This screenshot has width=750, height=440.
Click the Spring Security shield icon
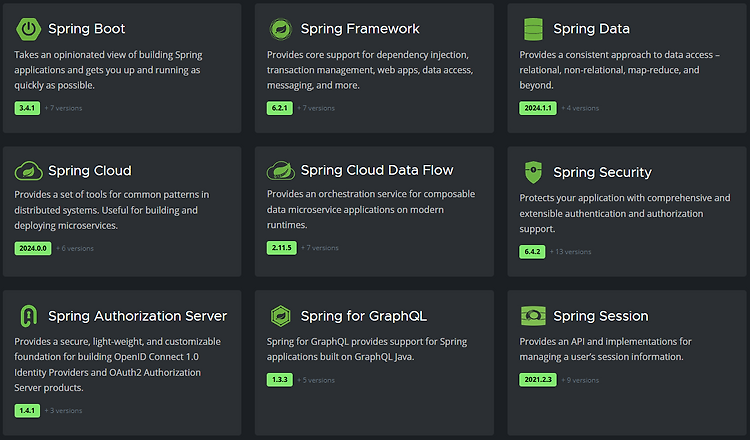coord(533,172)
